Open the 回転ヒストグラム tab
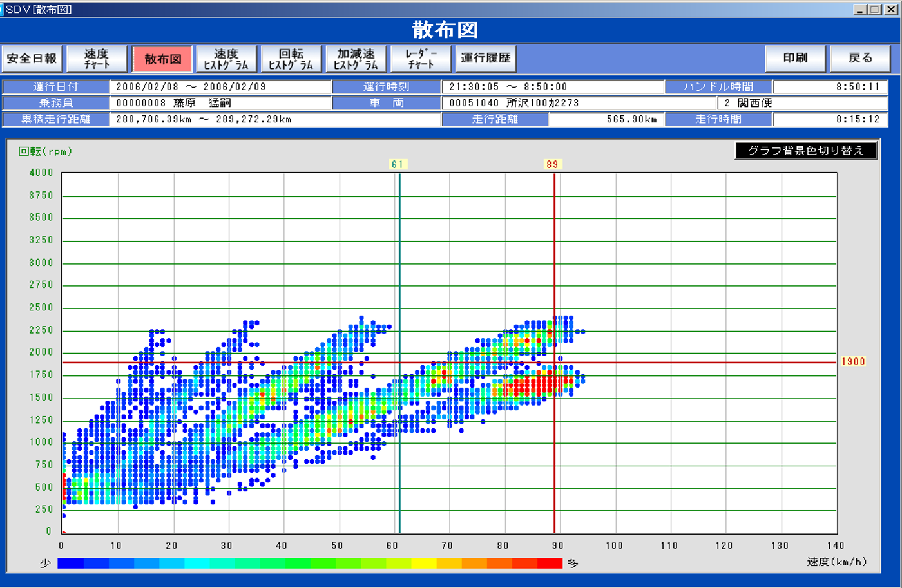902x588 pixels. point(291,59)
